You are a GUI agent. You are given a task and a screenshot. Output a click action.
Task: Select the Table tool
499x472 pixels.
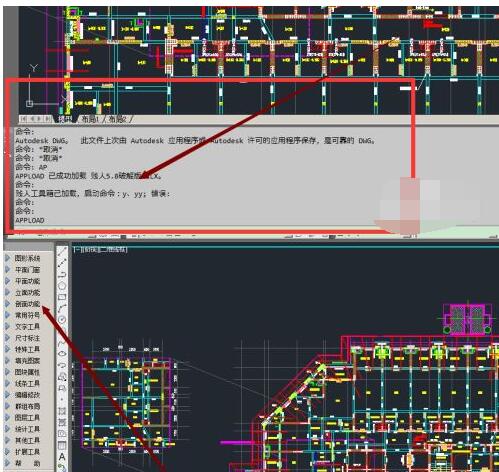[x=62, y=445]
